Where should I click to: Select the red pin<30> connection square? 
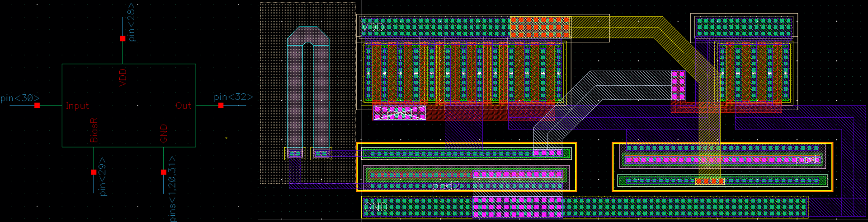(x=37, y=106)
